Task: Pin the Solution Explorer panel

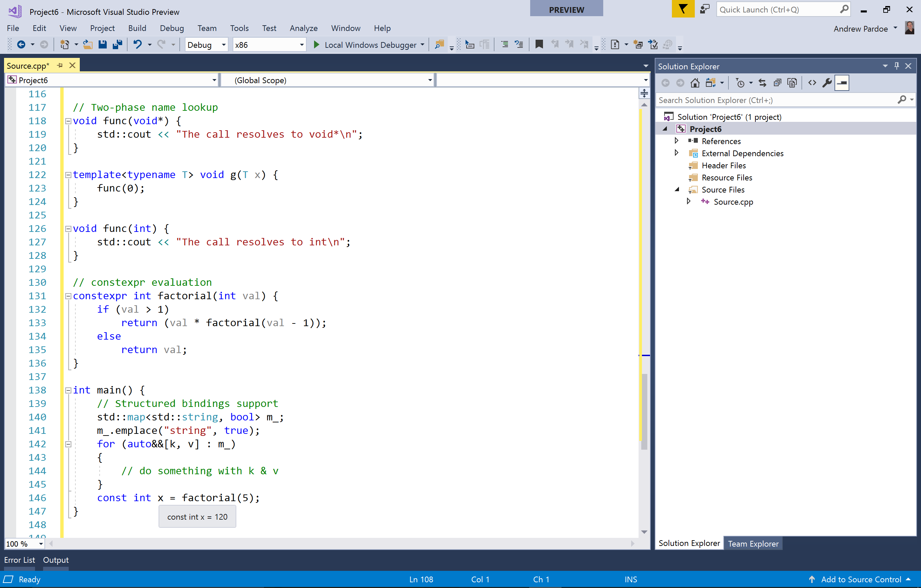Action: coord(896,66)
